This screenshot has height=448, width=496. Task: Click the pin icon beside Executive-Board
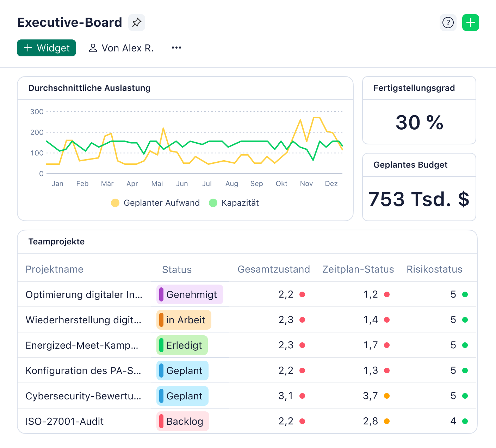click(137, 23)
